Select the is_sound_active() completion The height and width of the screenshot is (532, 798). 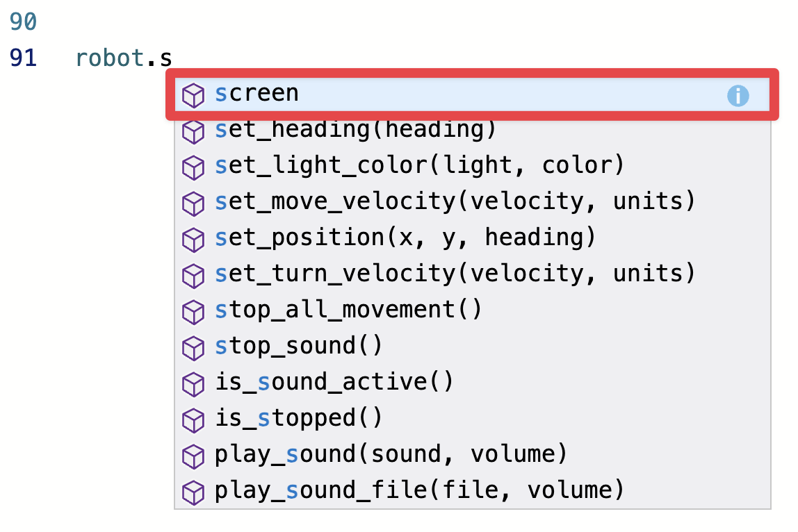click(334, 383)
